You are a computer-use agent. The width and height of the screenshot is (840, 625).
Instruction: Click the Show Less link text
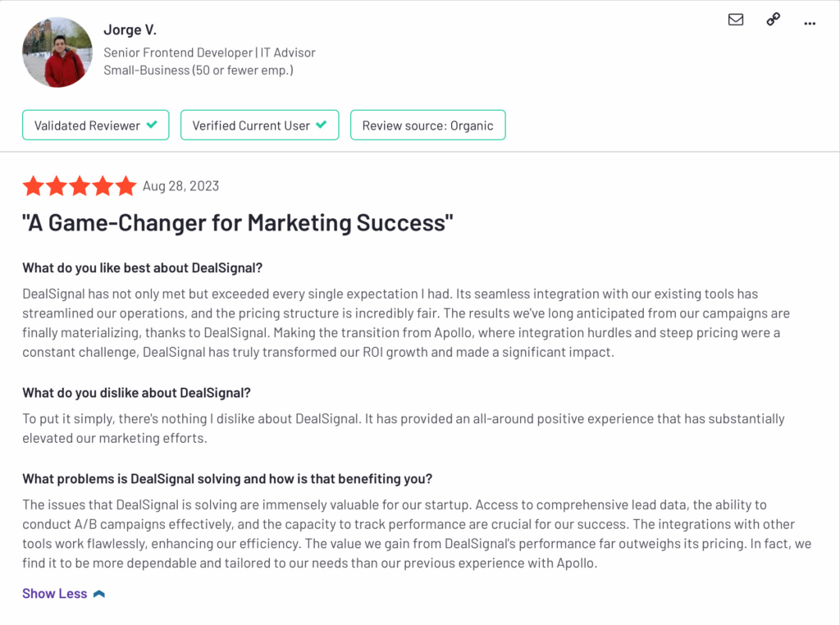point(54,594)
